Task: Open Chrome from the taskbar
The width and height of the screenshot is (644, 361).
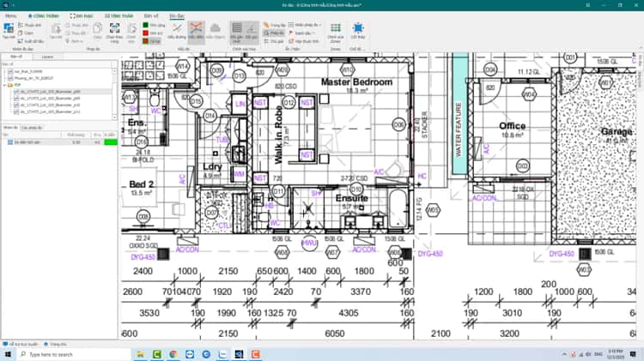Action: [173, 354]
